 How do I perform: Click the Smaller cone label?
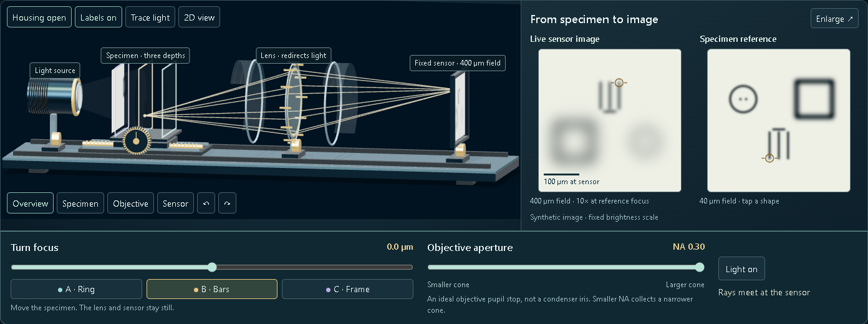448,285
